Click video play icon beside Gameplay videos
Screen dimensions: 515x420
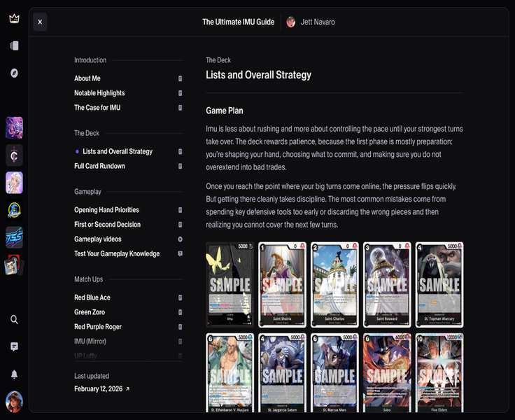click(180, 239)
